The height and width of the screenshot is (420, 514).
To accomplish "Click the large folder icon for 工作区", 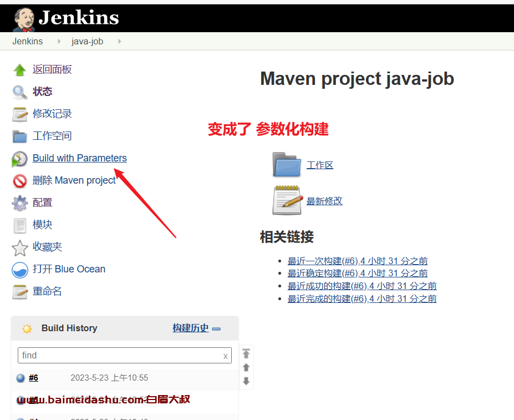I will tap(287, 165).
